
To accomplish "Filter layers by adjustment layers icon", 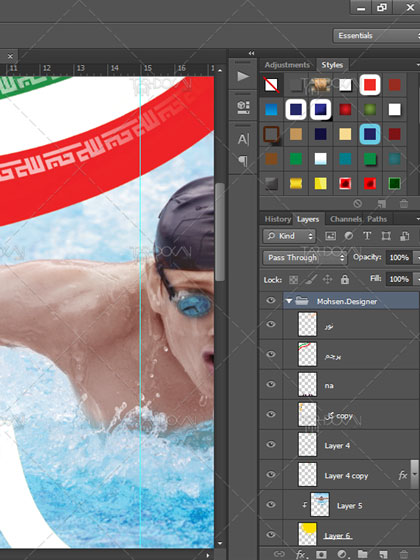I will point(349,236).
